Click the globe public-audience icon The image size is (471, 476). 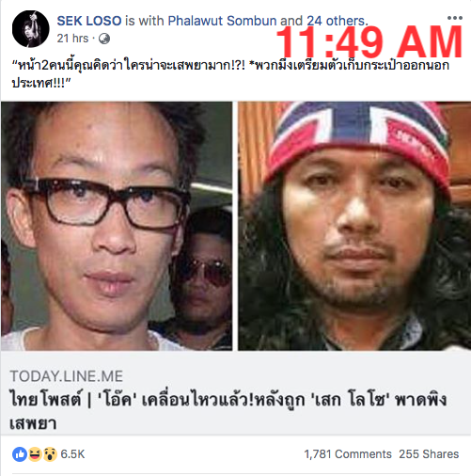click(x=104, y=39)
